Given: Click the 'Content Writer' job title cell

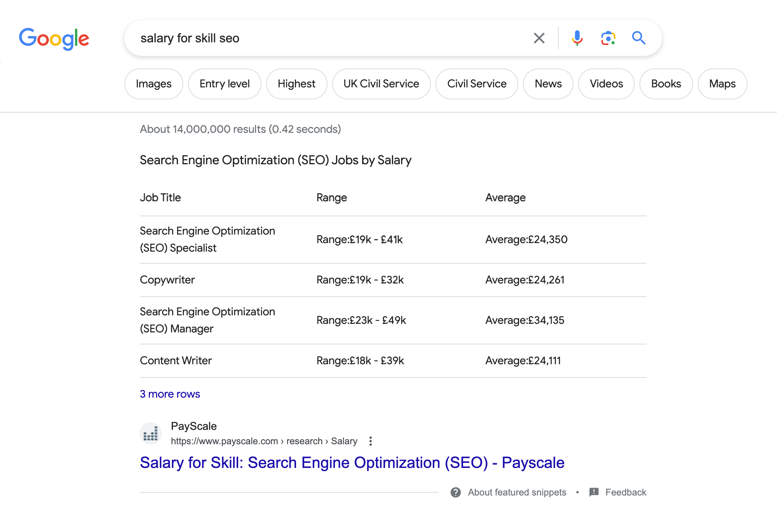Looking at the screenshot, I should [x=176, y=361].
